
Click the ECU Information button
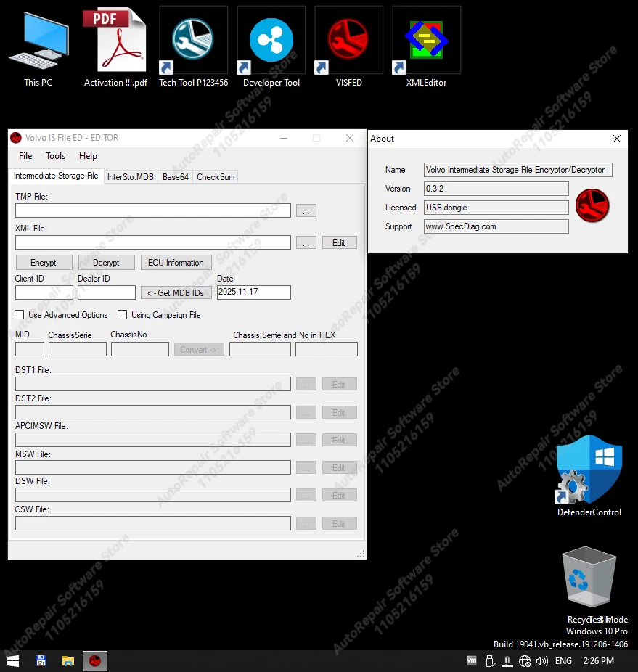[176, 262]
